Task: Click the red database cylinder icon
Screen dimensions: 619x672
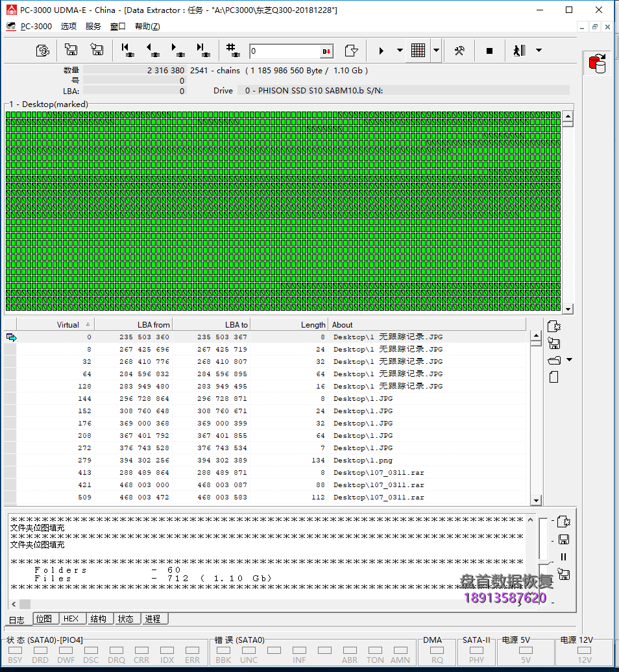Action: pyautogui.click(x=597, y=64)
